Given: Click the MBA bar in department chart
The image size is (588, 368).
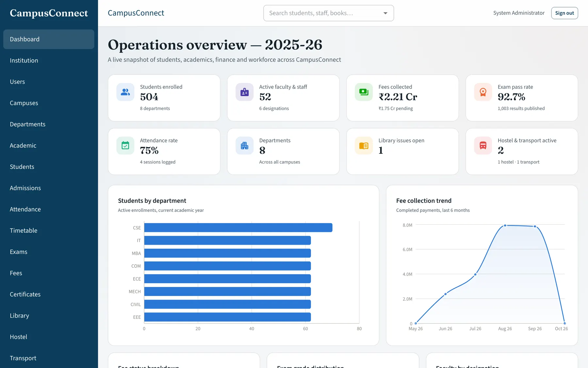Looking at the screenshot, I should 227,253.
